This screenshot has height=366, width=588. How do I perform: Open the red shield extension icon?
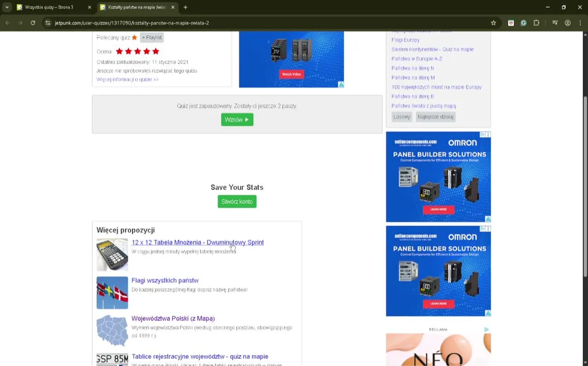tap(511, 23)
